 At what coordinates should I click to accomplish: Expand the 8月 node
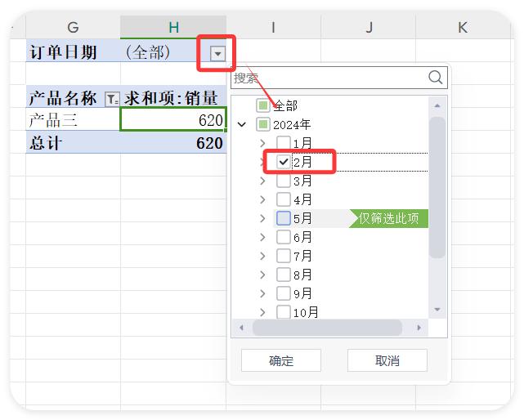click(x=262, y=275)
